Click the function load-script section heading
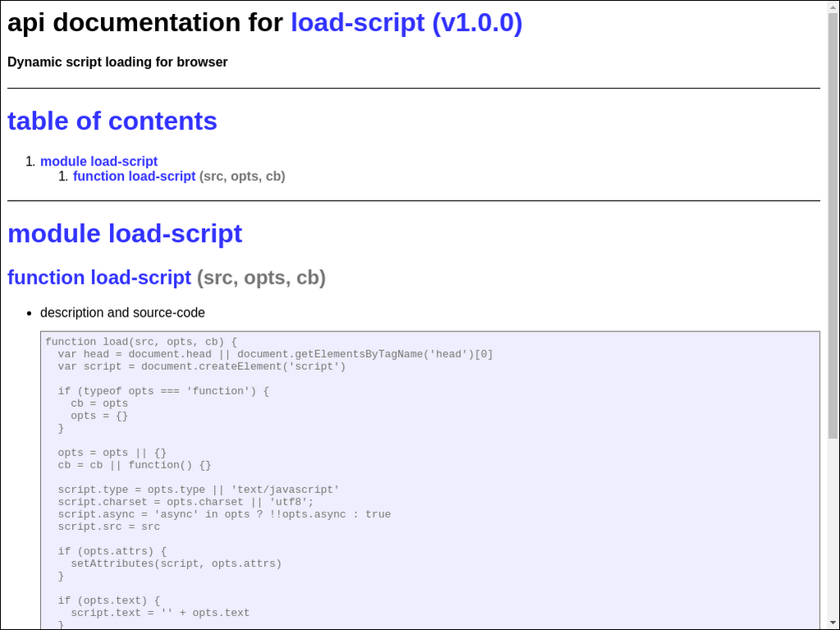This screenshot has height=630, width=840. tap(99, 278)
